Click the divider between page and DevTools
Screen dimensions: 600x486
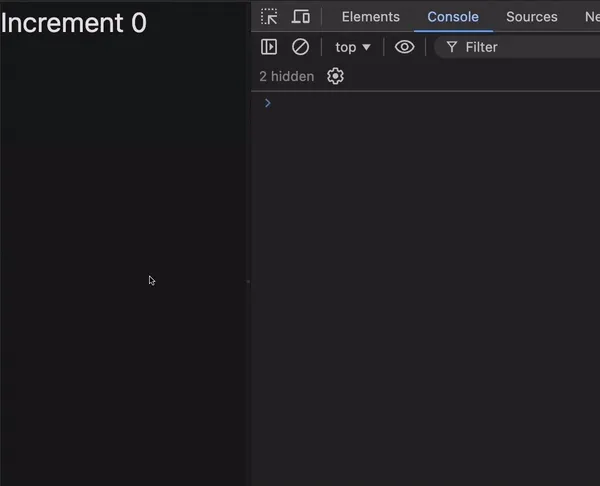coord(249,282)
